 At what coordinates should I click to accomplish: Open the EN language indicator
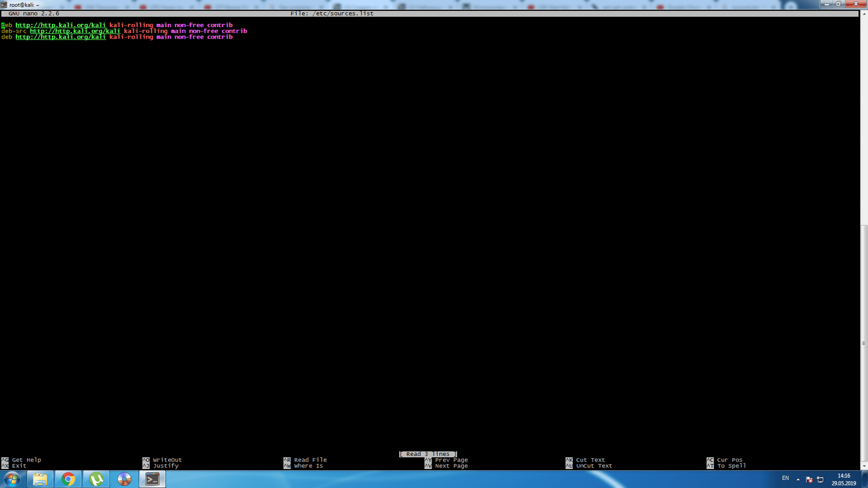tap(785, 478)
